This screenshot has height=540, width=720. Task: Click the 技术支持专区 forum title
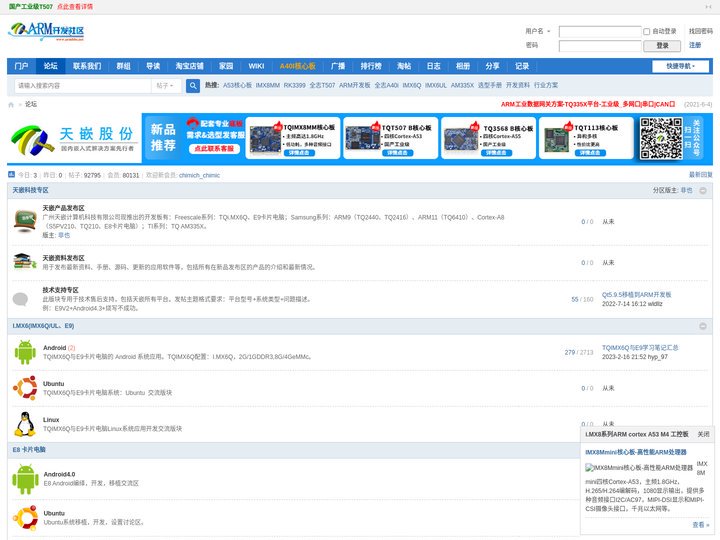coord(61,290)
